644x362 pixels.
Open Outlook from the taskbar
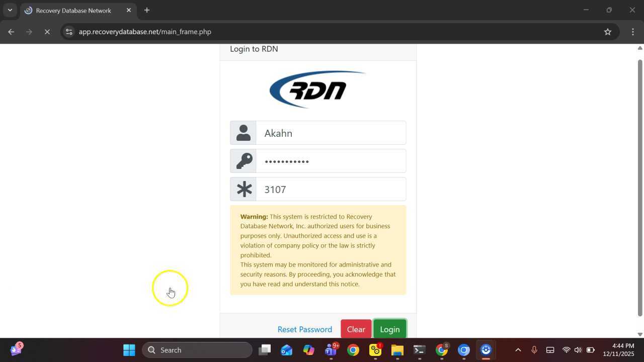click(x=287, y=350)
